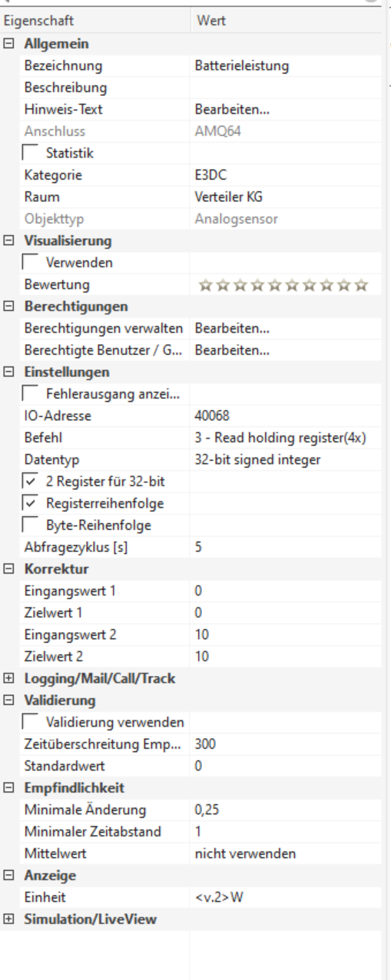Collapse the Allgemein section
The width and height of the screenshot is (391, 980).
[x=8, y=45]
